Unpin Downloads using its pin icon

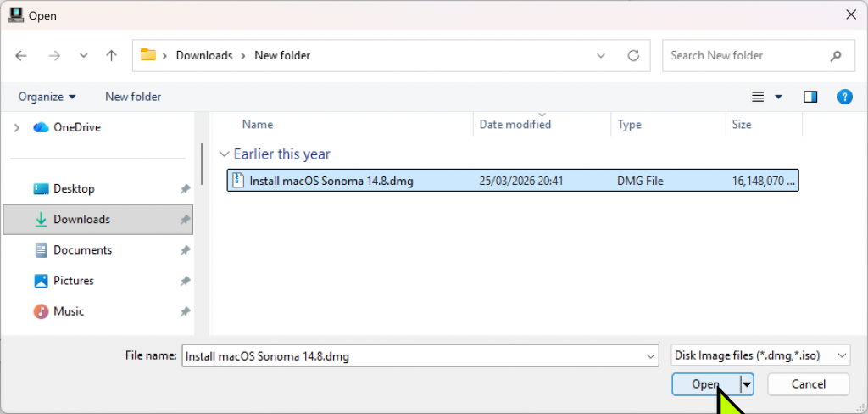pos(185,220)
